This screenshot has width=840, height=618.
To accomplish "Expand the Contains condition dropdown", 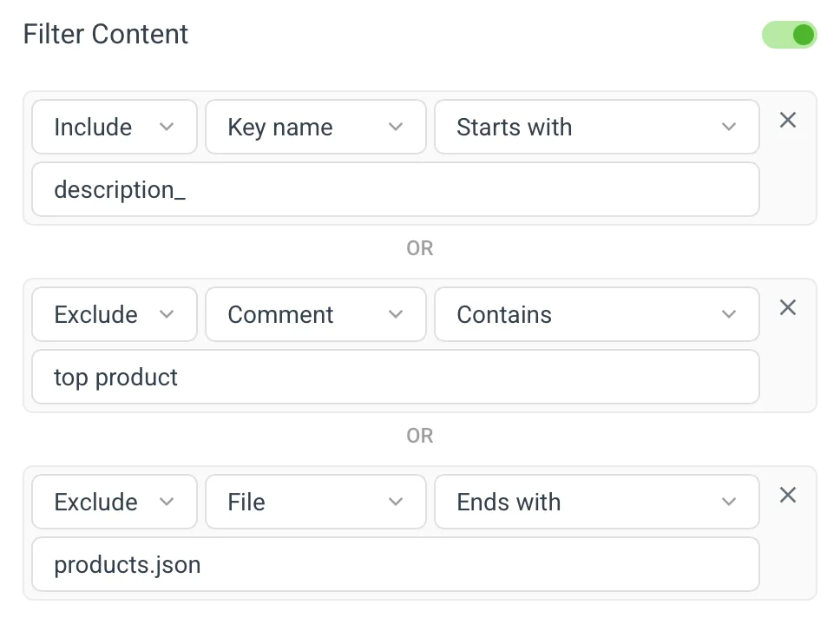I will tap(596, 314).
